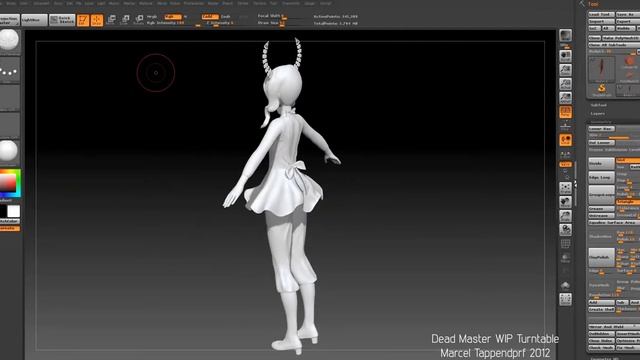Click the Create Shell button
Viewport: 640px width, 360px height.
(x=601, y=309)
